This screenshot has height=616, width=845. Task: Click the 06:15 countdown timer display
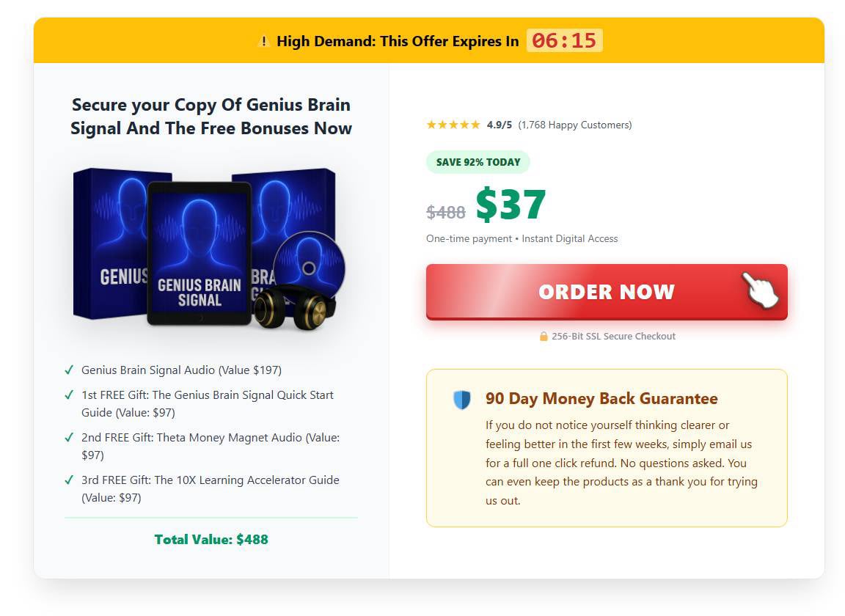pyautogui.click(x=563, y=41)
